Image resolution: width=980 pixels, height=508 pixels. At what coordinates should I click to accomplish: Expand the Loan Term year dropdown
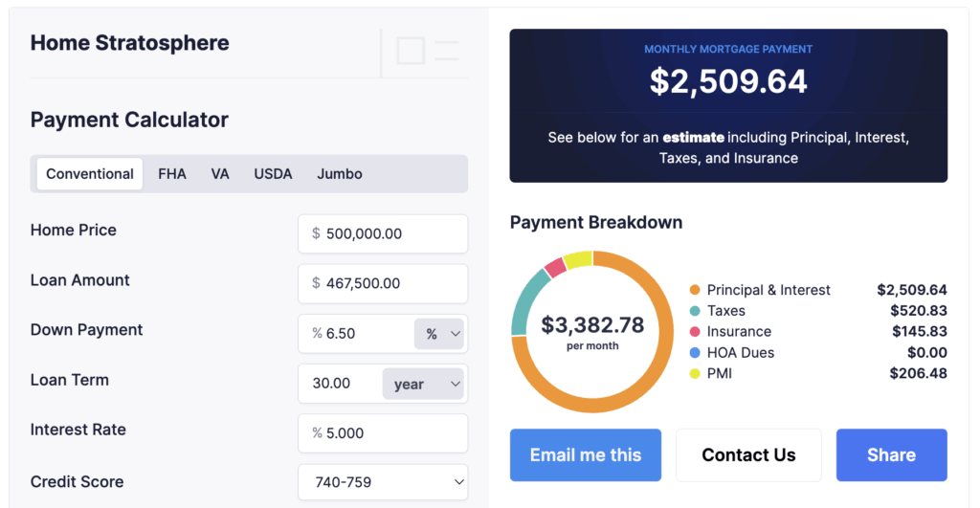(x=423, y=384)
